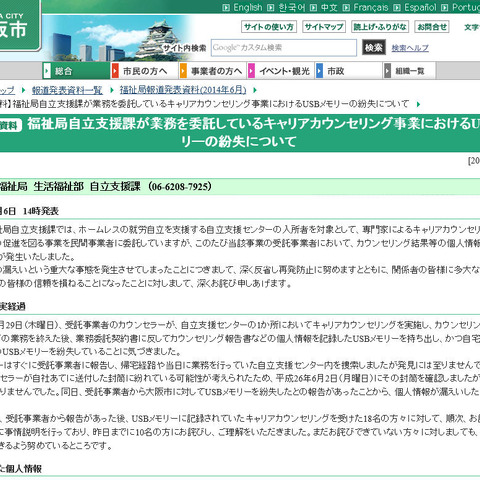Click the green breadcrumb arrow before 福祉局報道発表資料
Screen dimensions: 480x480
point(112,90)
